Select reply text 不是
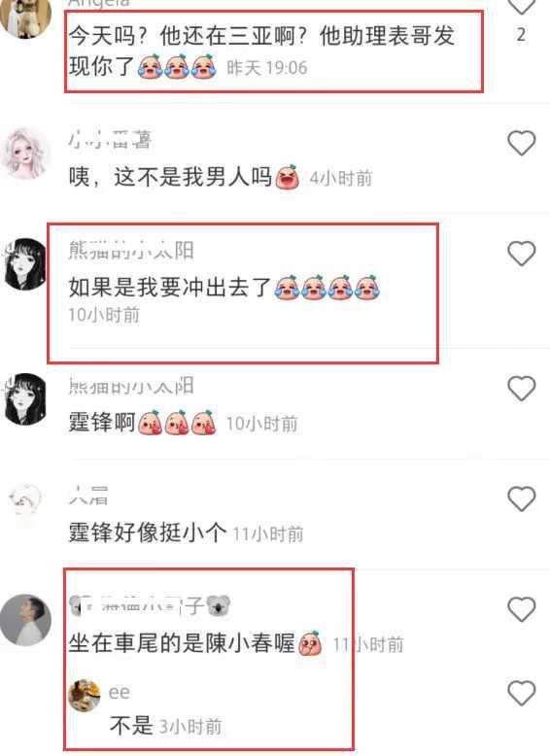This screenshot has height=756, width=550. point(131,726)
